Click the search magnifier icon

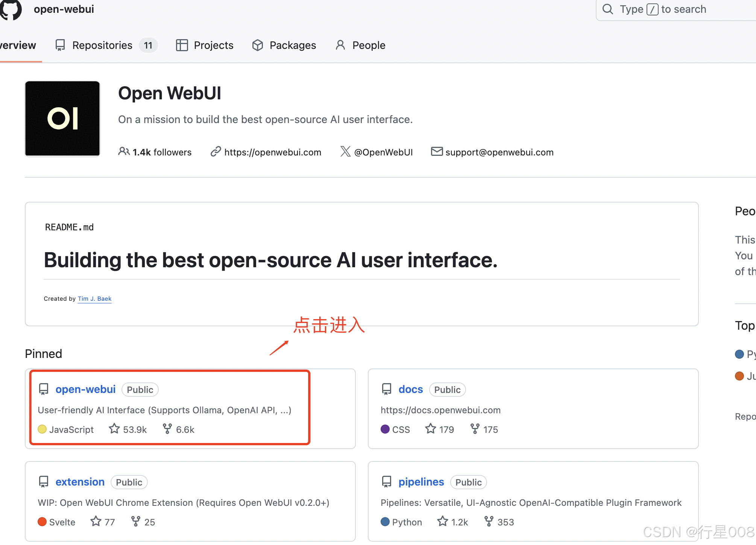tap(608, 9)
